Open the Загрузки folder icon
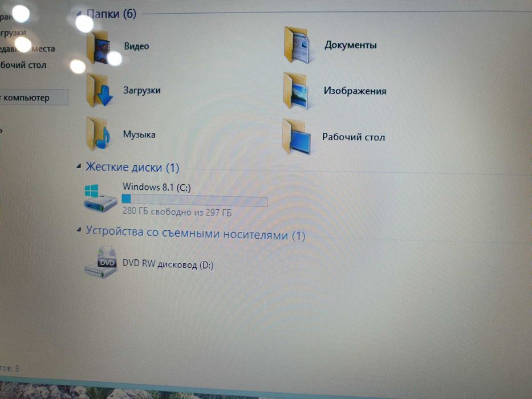This screenshot has width=532, height=399. click(99, 90)
